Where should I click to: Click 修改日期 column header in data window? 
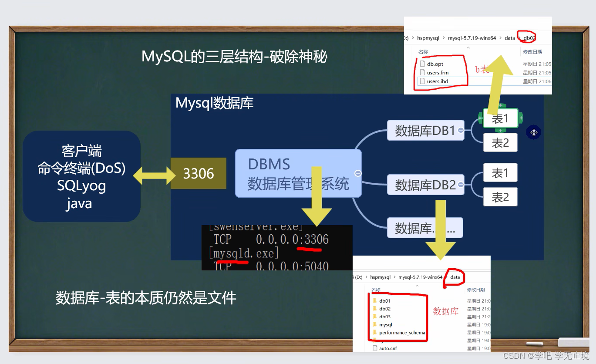476,290
